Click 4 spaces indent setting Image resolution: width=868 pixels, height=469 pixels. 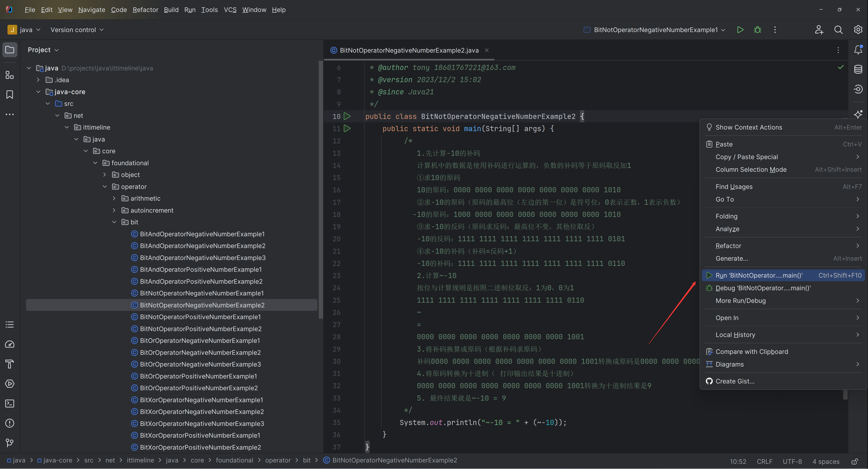point(826,461)
